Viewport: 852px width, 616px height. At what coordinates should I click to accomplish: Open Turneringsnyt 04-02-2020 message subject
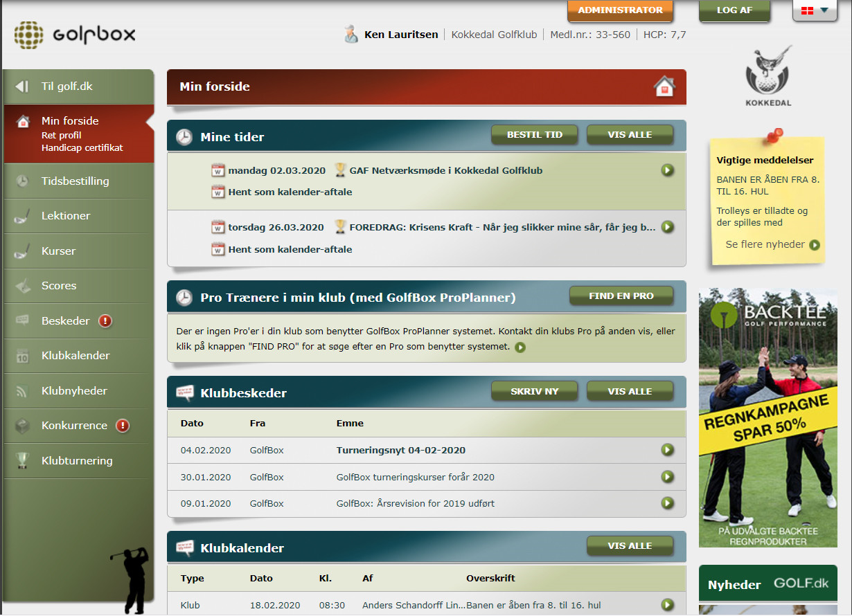tap(401, 451)
